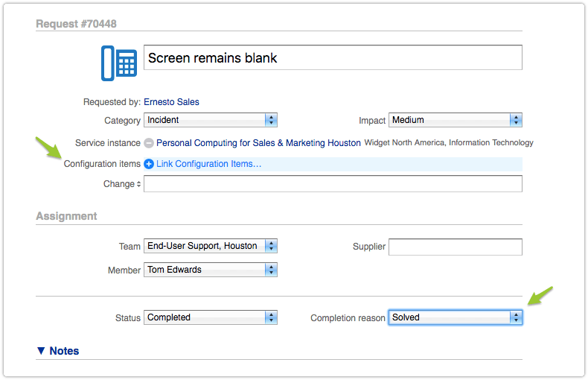Collapse the Notes section triangle
This screenshot has height=380, width=588.
click(x=41, y=351)
